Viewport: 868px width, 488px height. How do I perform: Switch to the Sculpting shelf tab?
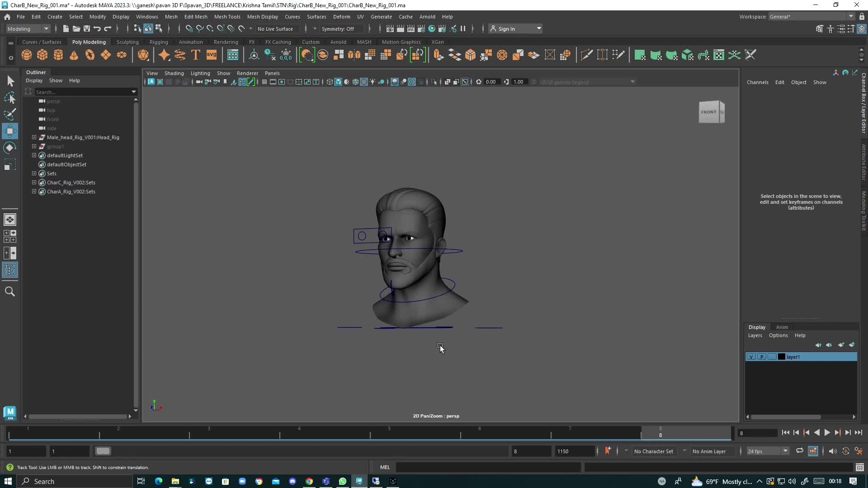(x=127, y=42)
